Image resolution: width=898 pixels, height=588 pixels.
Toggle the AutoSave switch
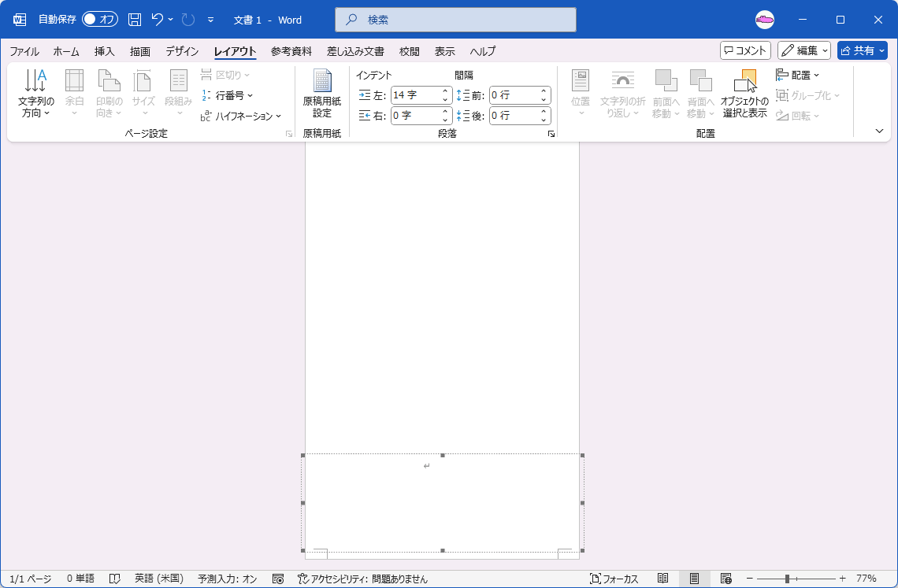point(100,20)
